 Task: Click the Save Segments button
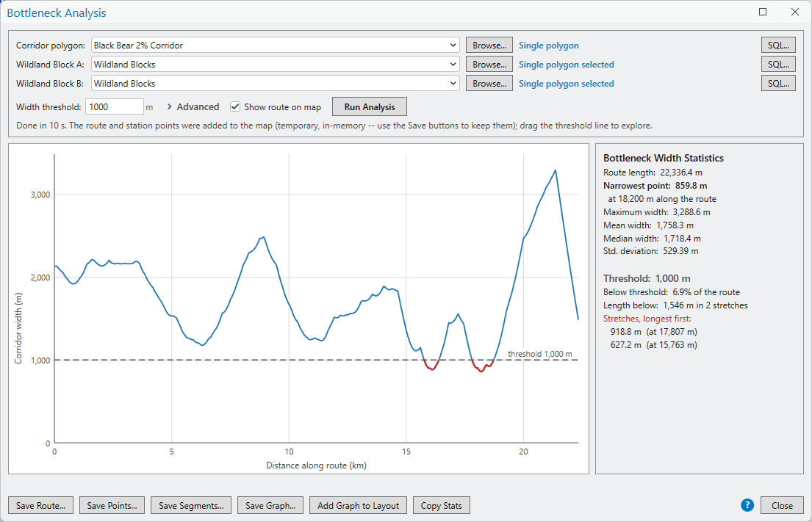(x=191, y=505)
